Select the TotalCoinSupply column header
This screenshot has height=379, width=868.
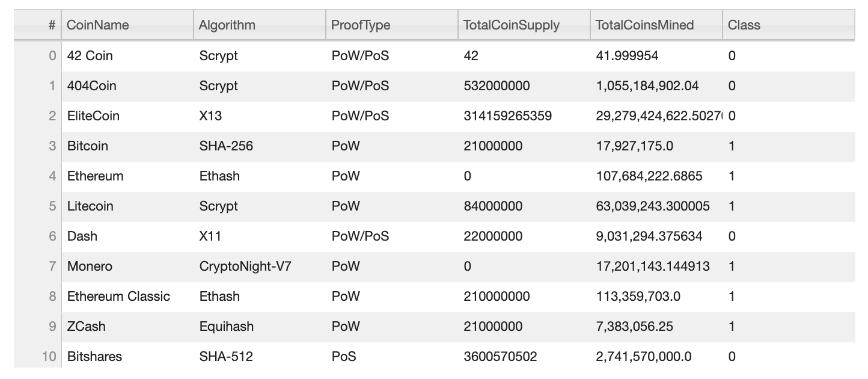tap(511, 25)
